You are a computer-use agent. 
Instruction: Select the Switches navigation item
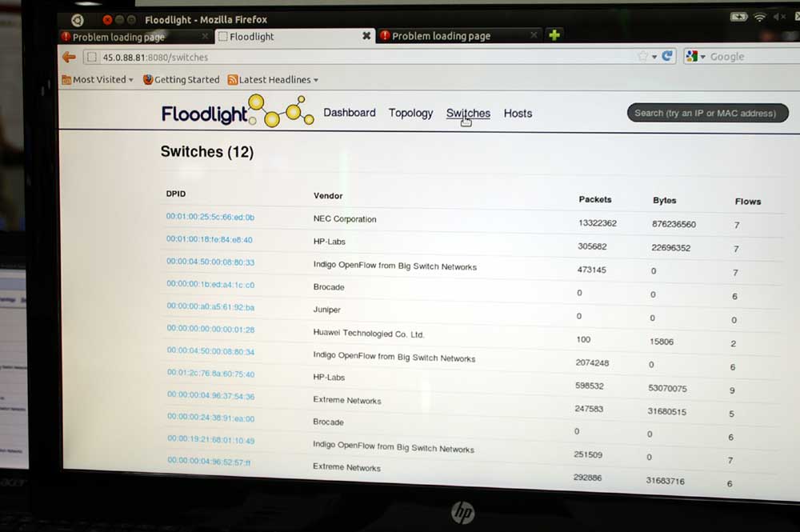[x=468, y=114]
